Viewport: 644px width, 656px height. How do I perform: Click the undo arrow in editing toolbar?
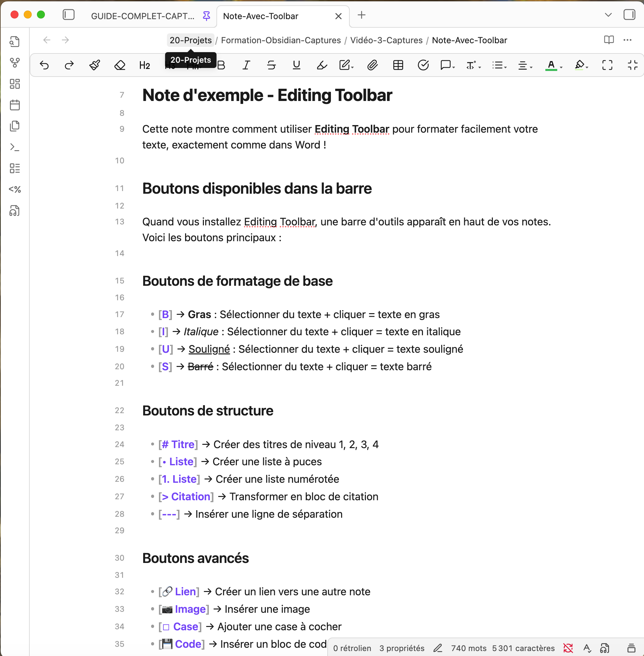[44, 65]
